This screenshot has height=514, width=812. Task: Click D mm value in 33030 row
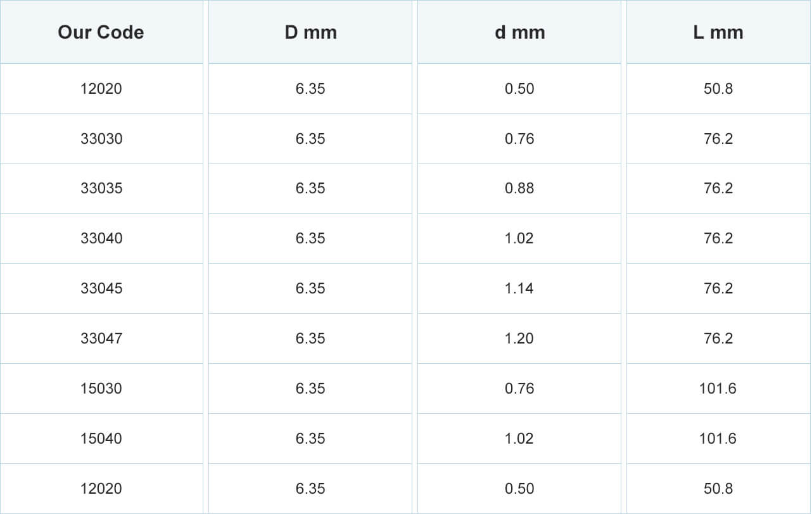310,139
